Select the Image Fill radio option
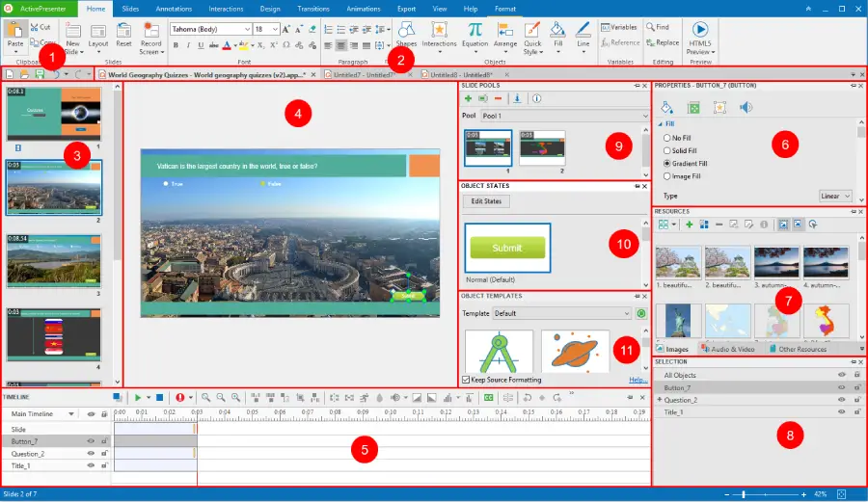The height and width of the screenshot is (502, 868). [x=667, y=175]
